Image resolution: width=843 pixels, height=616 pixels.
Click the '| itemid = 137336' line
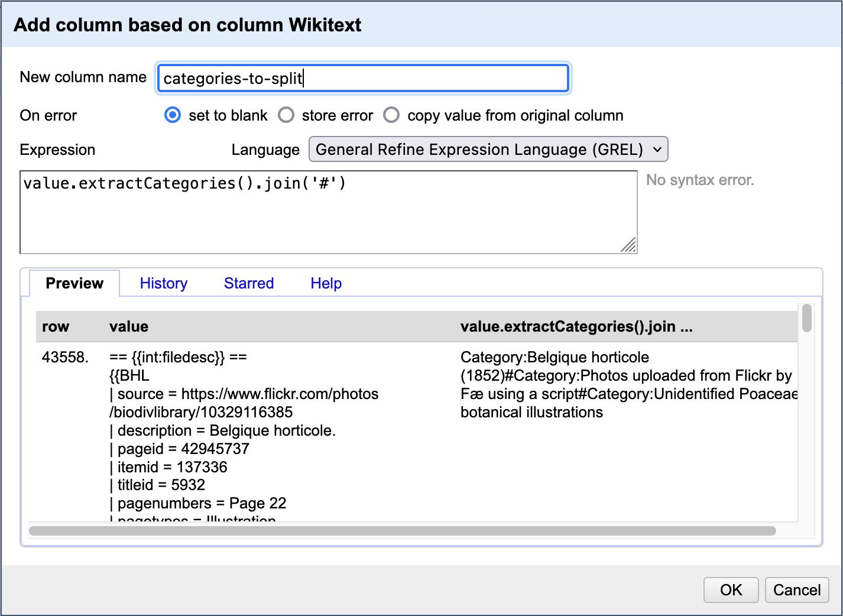pos(168,467)
